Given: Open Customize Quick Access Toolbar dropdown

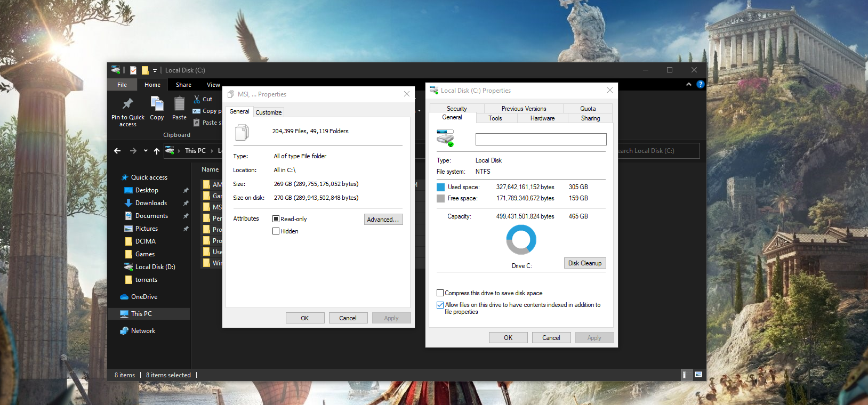Looking at the screenshot, I should click(155, 70).
